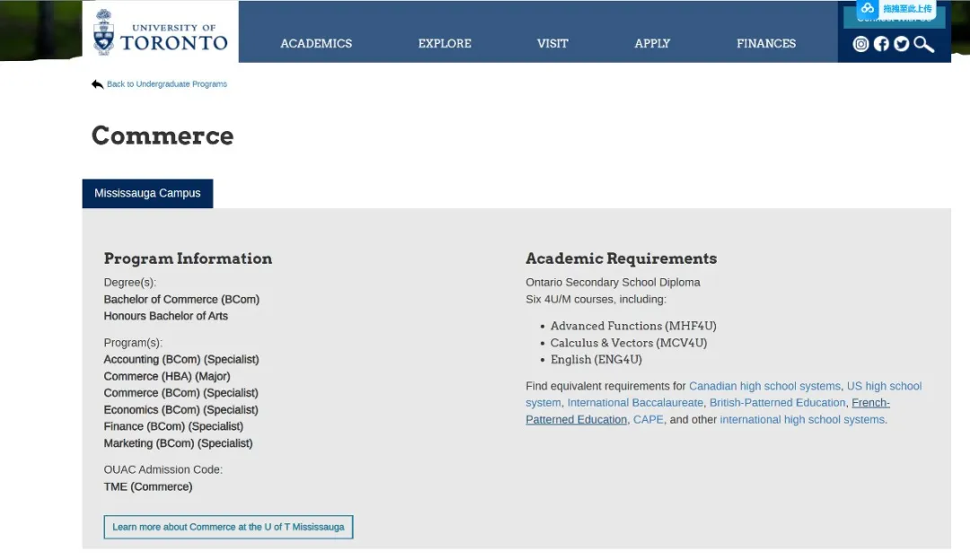
Task: Click Honours Bachelor of Arts degree text
Action: coord(166,317)
